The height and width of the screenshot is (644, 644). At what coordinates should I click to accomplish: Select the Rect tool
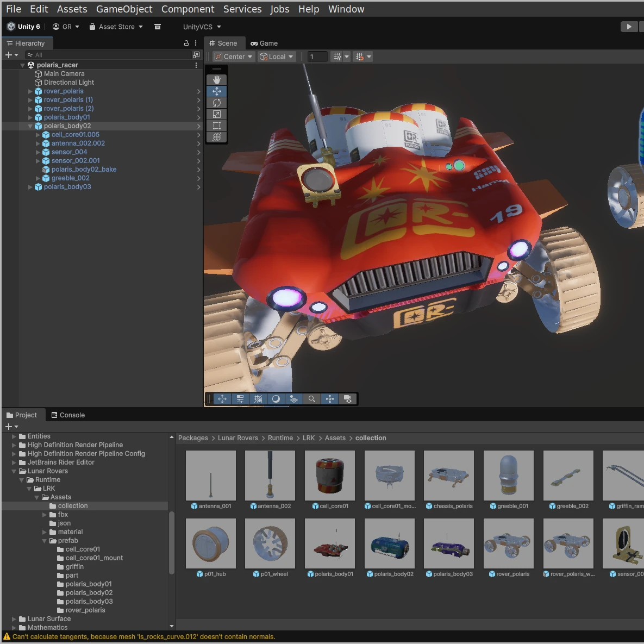[x=216, y=126]
